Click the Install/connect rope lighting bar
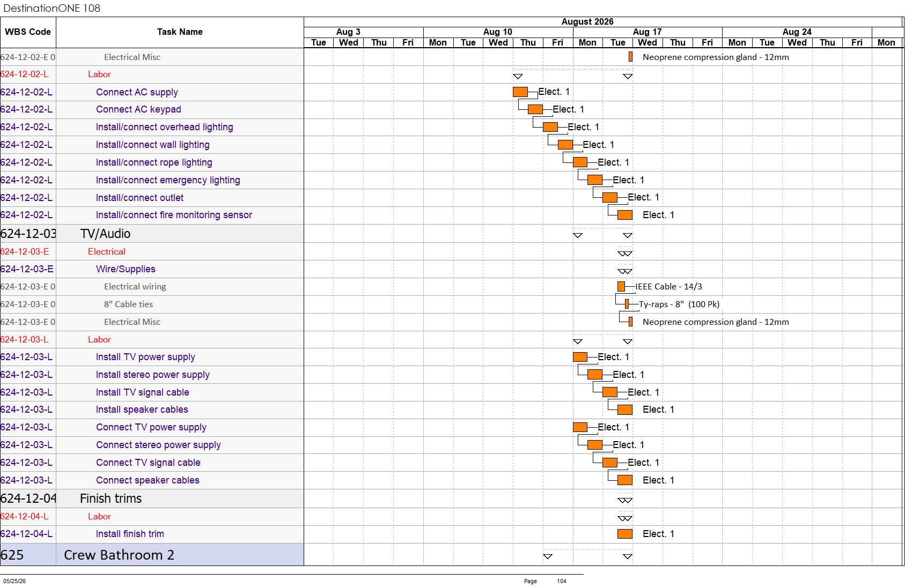Image resolution: width=905 pixels, height=588 pixels. coord(580,162)
